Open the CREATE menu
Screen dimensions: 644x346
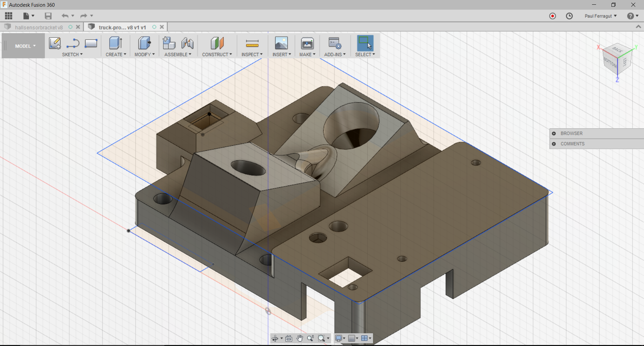click(116, 54)
